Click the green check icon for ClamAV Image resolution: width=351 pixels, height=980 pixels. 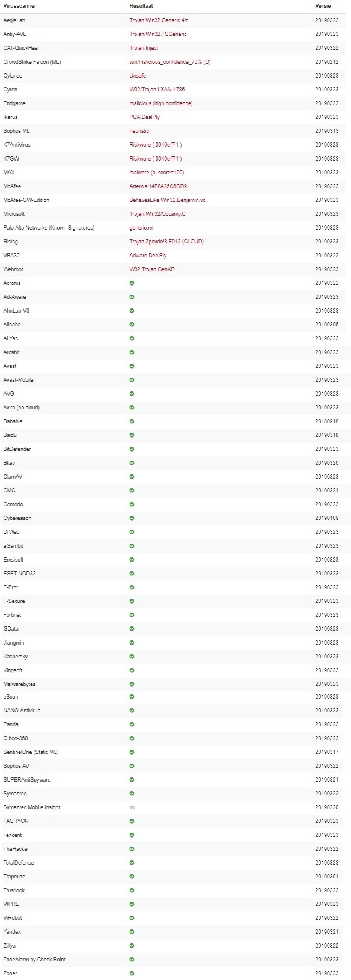click(132, 476)
